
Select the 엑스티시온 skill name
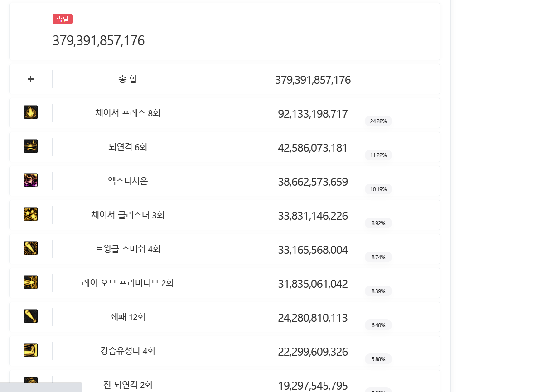pos(128,181)
